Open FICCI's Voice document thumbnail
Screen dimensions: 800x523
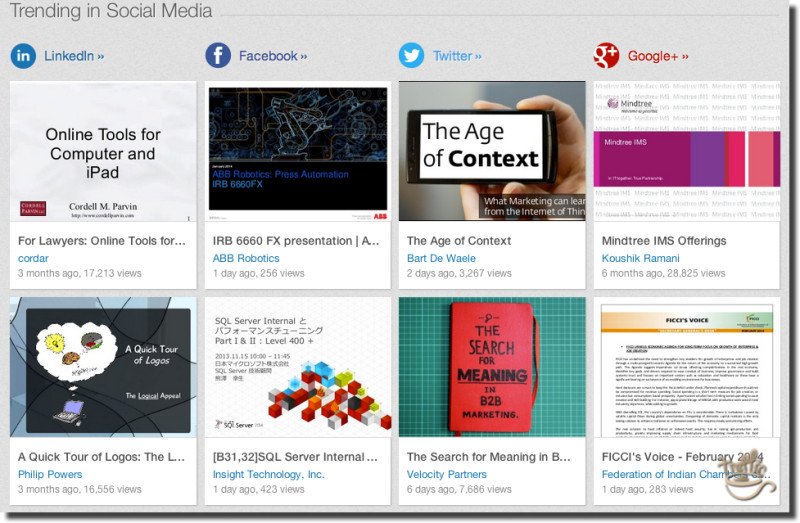point(687,367)
